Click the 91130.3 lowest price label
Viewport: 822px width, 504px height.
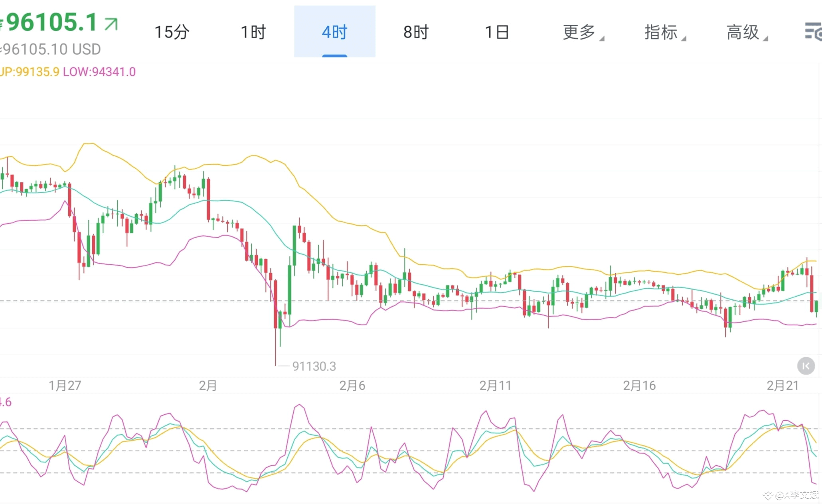(314, 366)
